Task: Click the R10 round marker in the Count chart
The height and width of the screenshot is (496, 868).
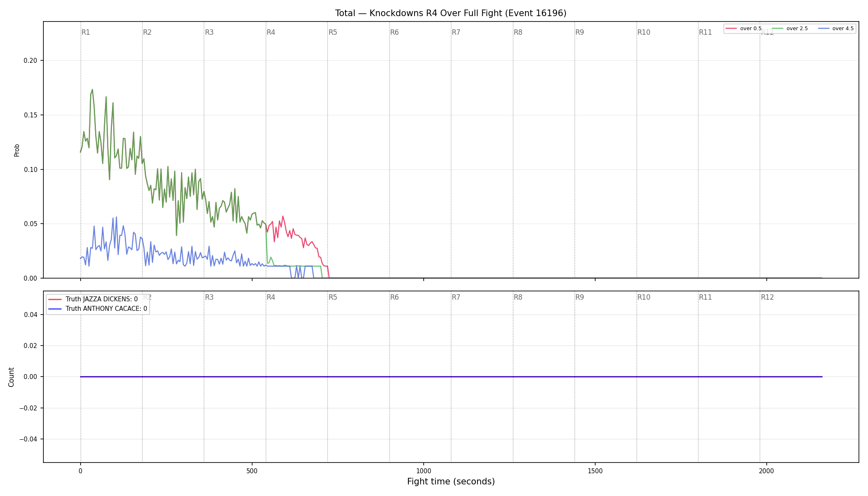Action: (x=644, y=297)
